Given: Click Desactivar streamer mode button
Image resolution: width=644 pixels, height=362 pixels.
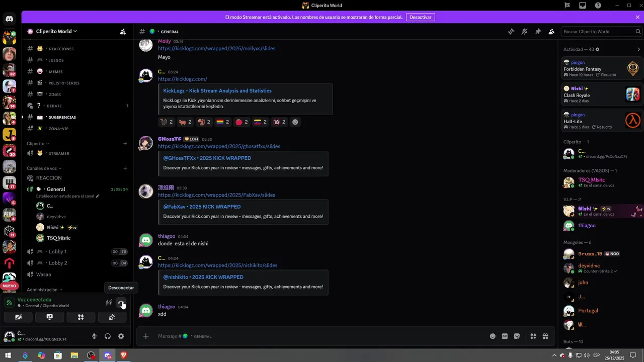Looking at the screenshot, I should [x=420, y=17].
